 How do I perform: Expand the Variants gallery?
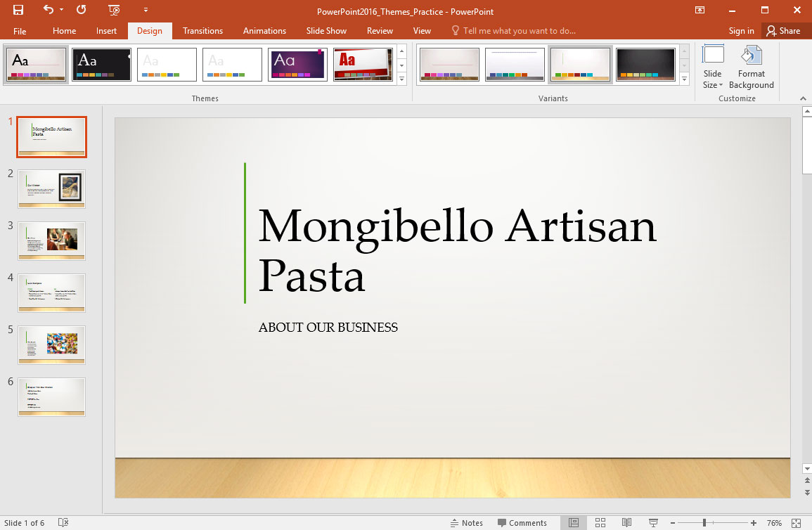tap(684, 79)
